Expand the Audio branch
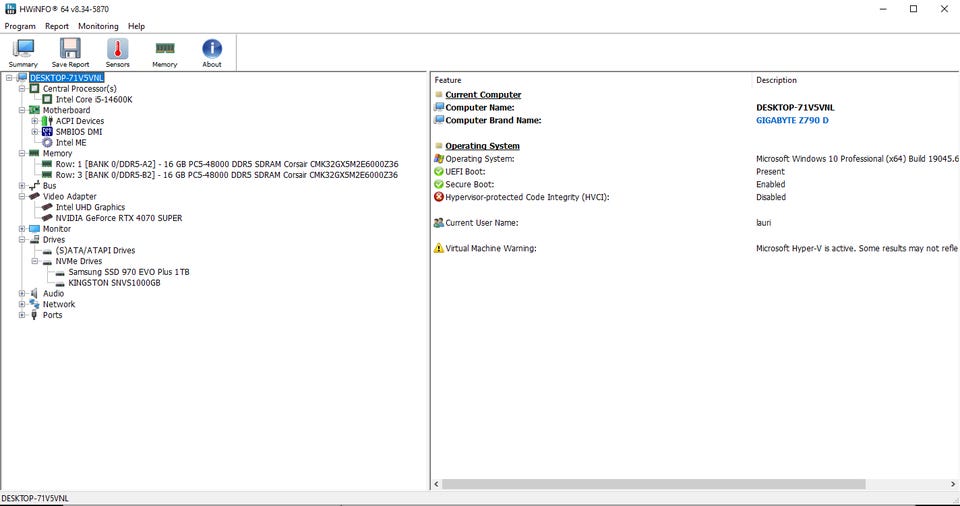Image resolution: width=960 pixels, height=506 pixels. click(22, 293)
